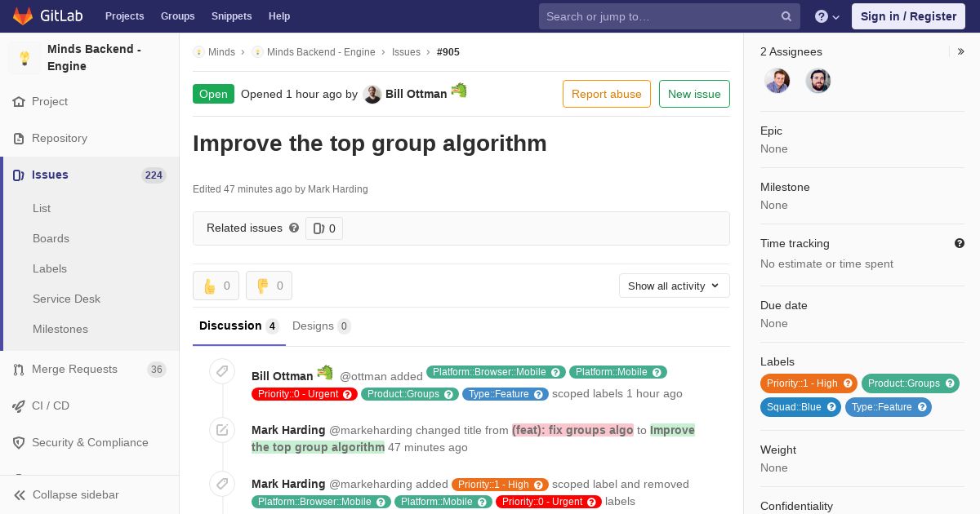Click help icon on Squad::Blue label

(x=831, y=407)
